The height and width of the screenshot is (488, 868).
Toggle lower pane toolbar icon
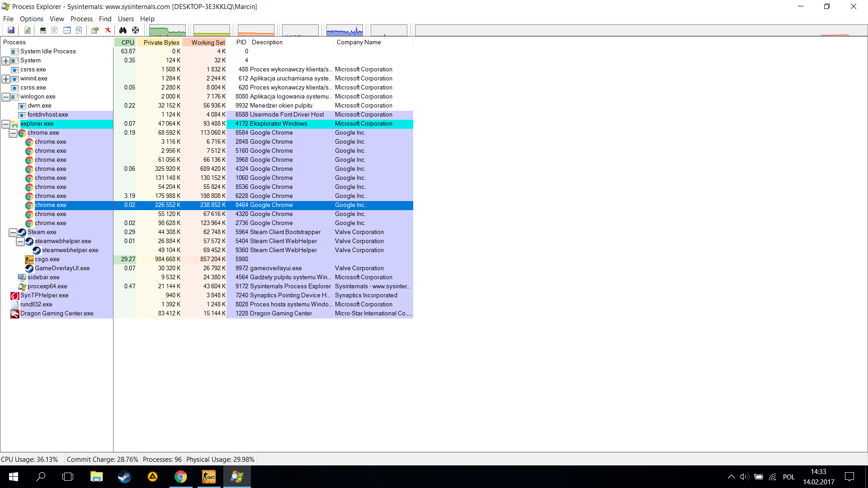(x=67, y=30)
